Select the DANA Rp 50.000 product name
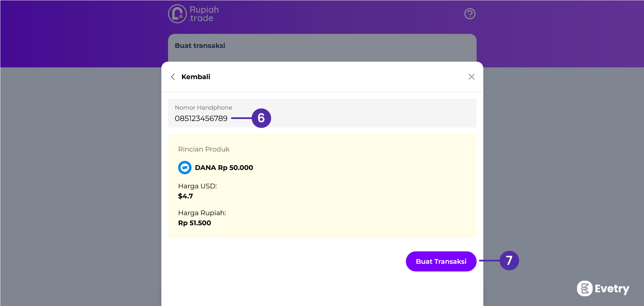Viewport: 644px width, 306px height. tap(224, 168)
